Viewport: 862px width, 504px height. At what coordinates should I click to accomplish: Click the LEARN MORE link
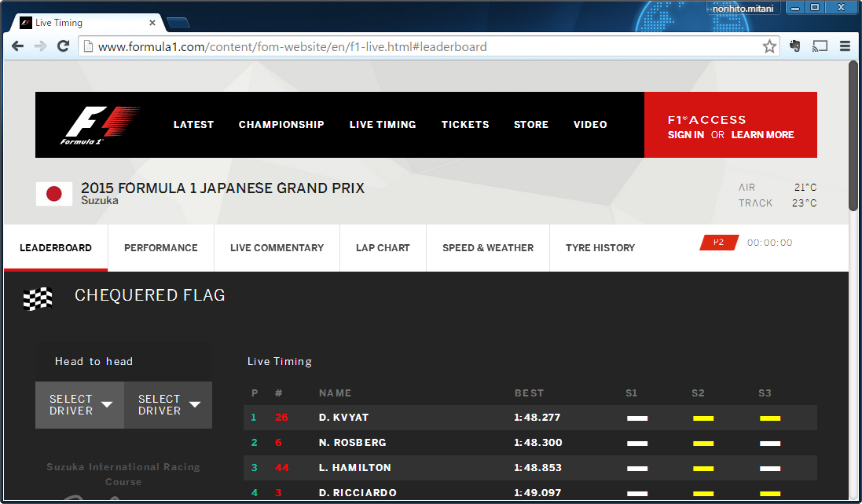pos(762,135)
